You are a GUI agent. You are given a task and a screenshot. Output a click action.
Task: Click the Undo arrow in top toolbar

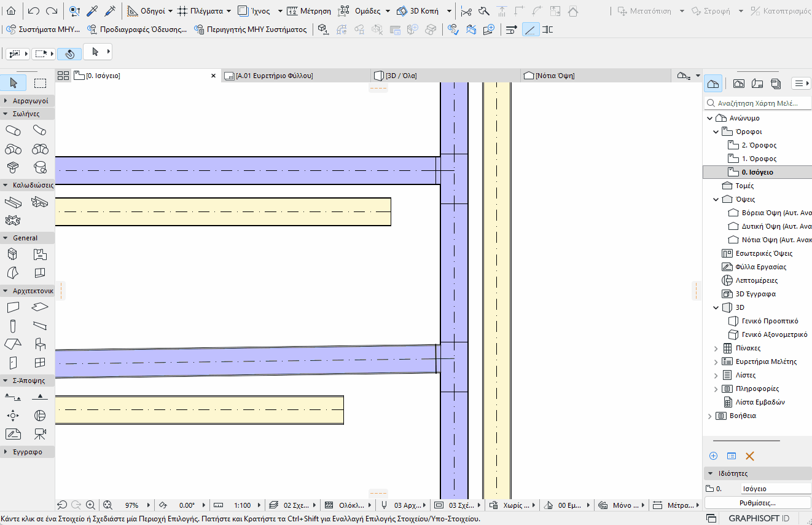34,11
